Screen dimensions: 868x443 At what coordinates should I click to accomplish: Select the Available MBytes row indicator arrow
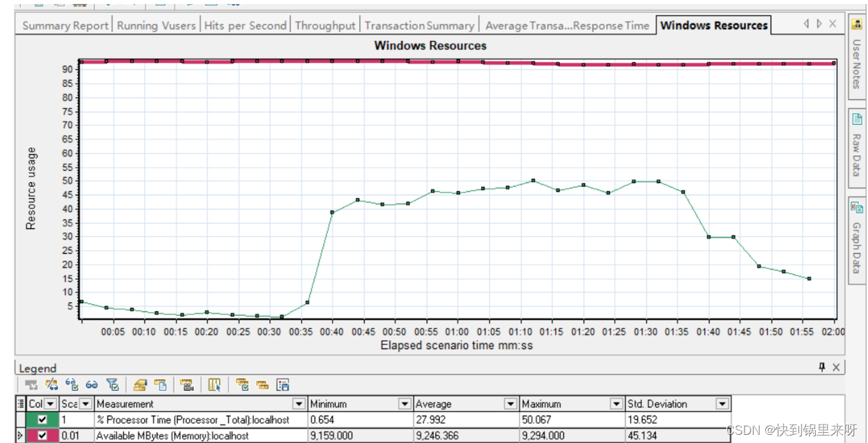[20, 435]
